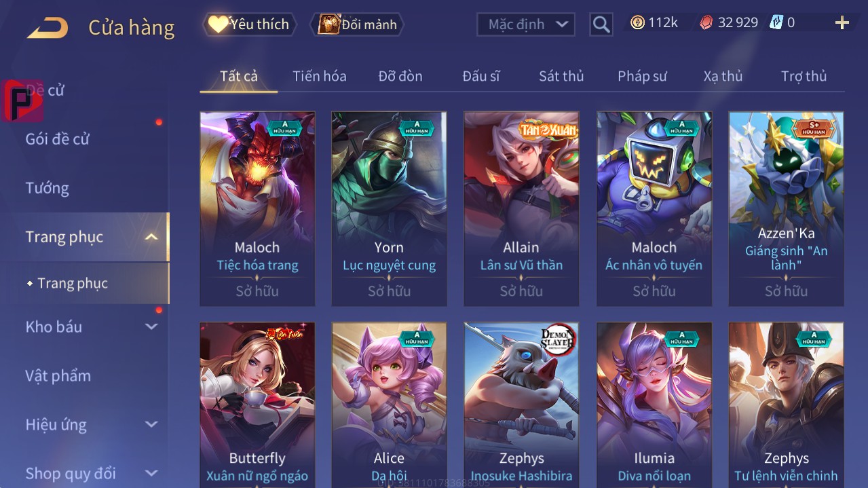Open Tướng in the sidebar
Viewport: 868px width, 488px height.
48,188
